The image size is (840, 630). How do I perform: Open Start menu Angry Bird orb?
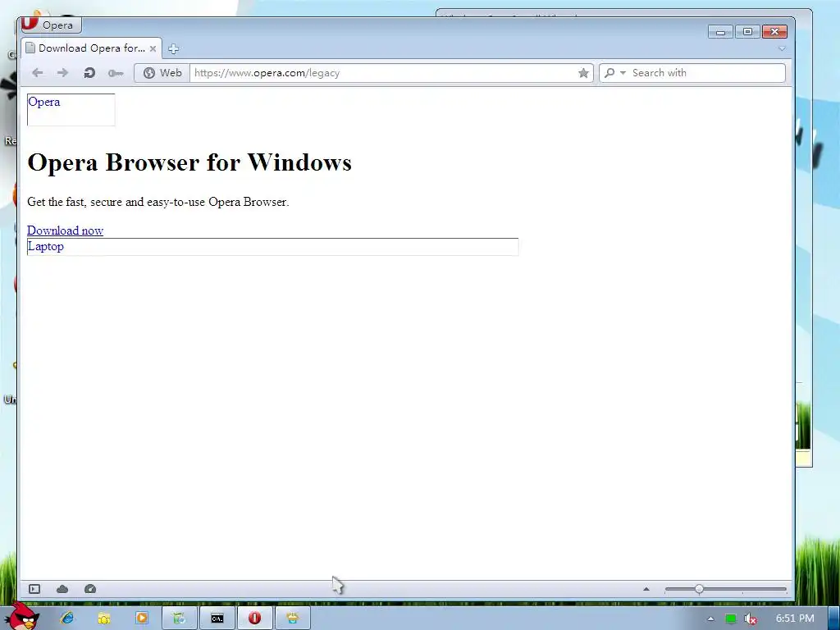21,616
